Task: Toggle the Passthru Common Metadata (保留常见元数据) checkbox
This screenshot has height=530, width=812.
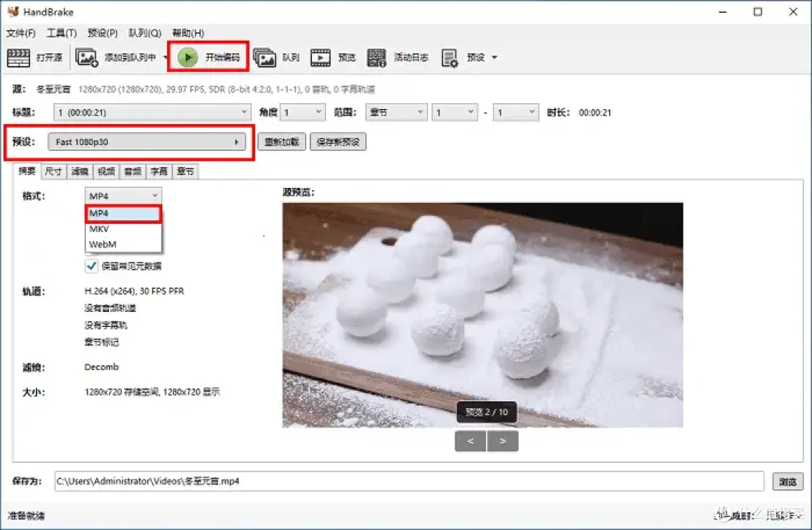Action: [x=92, y=266]
